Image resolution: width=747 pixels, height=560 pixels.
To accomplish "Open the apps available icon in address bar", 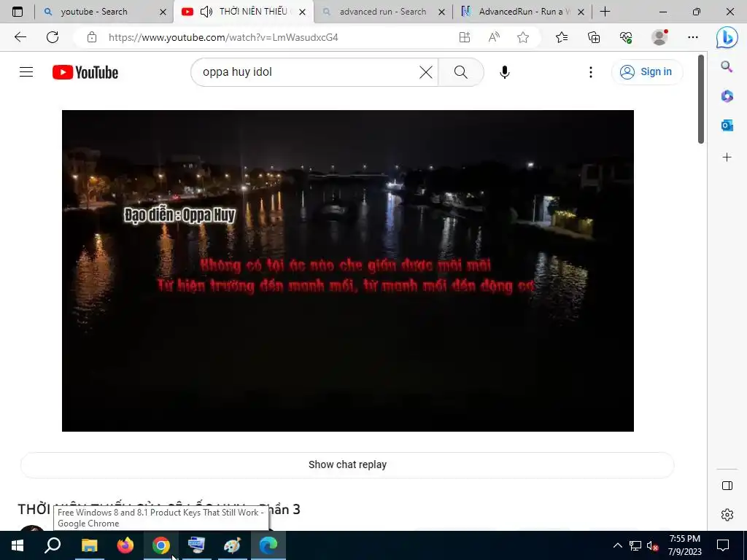I will (465, 37).
